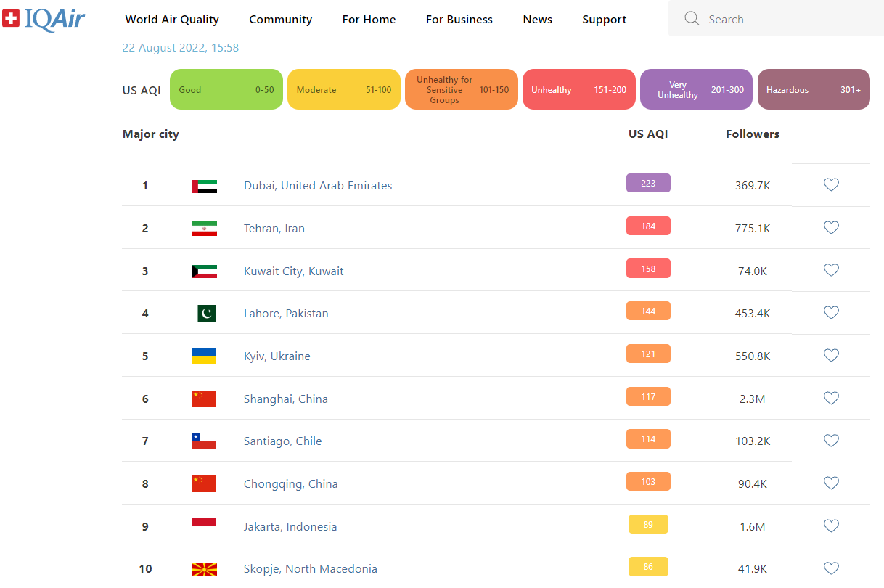Click the Iran flag icon

[204, 229]
